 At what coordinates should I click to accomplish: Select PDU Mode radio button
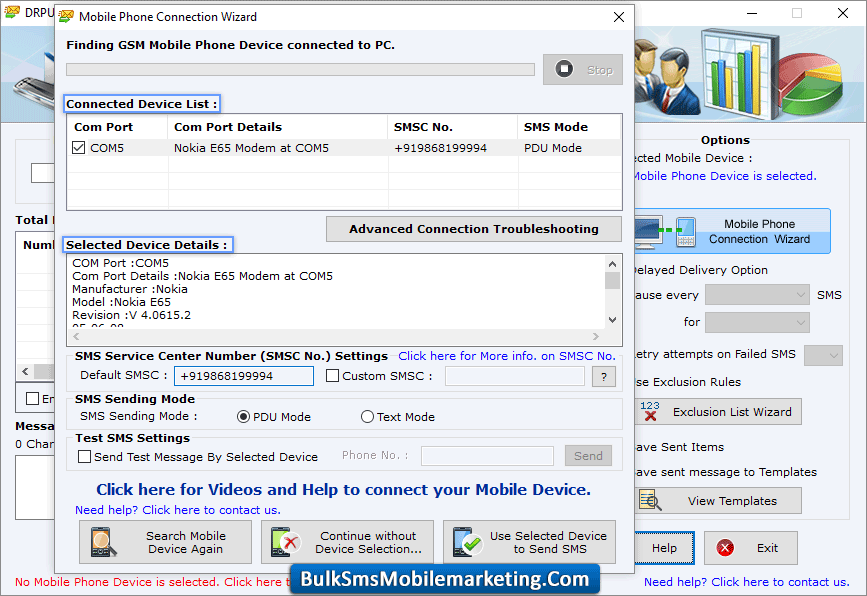pos(243,417)
